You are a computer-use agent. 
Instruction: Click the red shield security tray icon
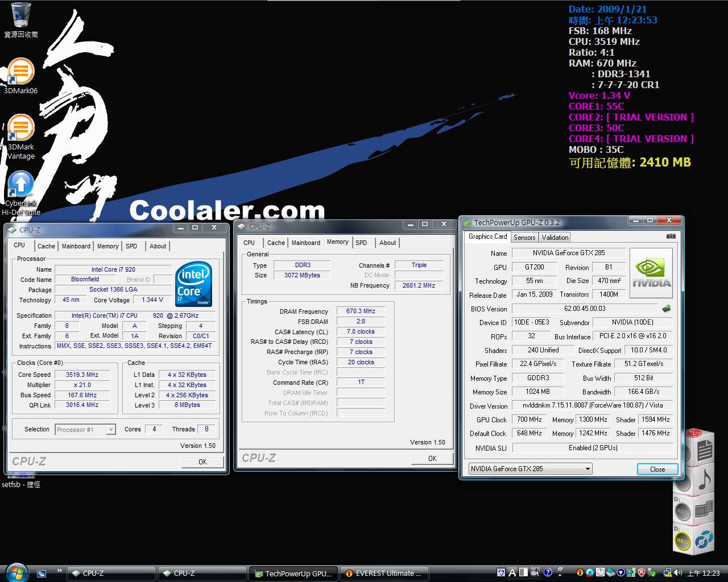pos(642,572)
